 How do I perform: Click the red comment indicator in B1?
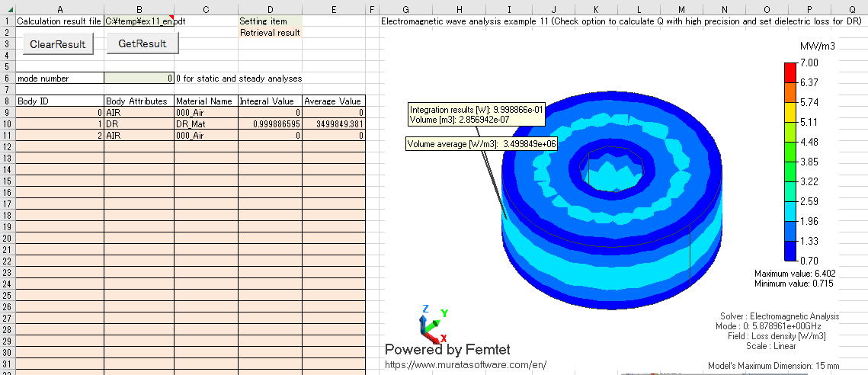(171, 18)
